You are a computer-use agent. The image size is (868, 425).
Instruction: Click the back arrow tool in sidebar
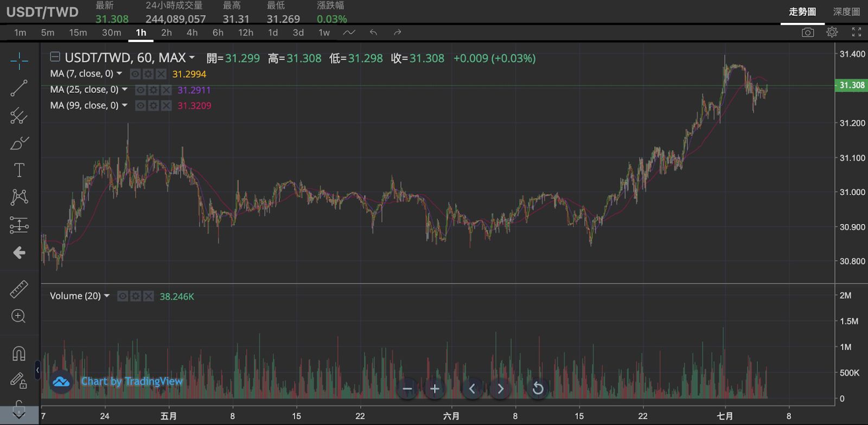click(x=19, y=253)
